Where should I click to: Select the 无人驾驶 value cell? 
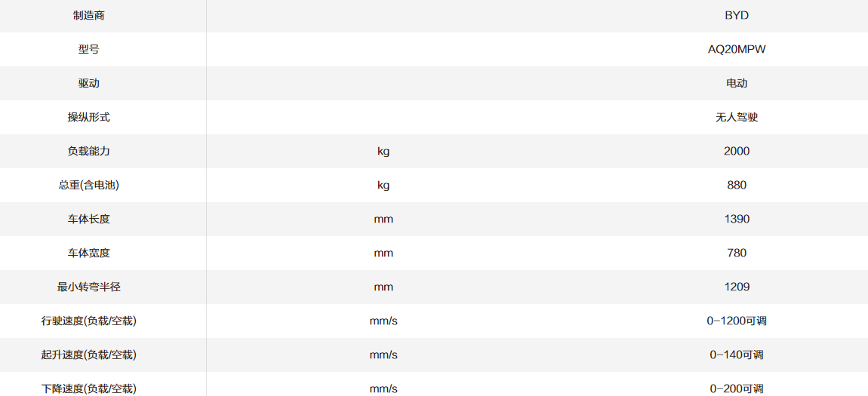pyautogui.click(x=736, y=117)
